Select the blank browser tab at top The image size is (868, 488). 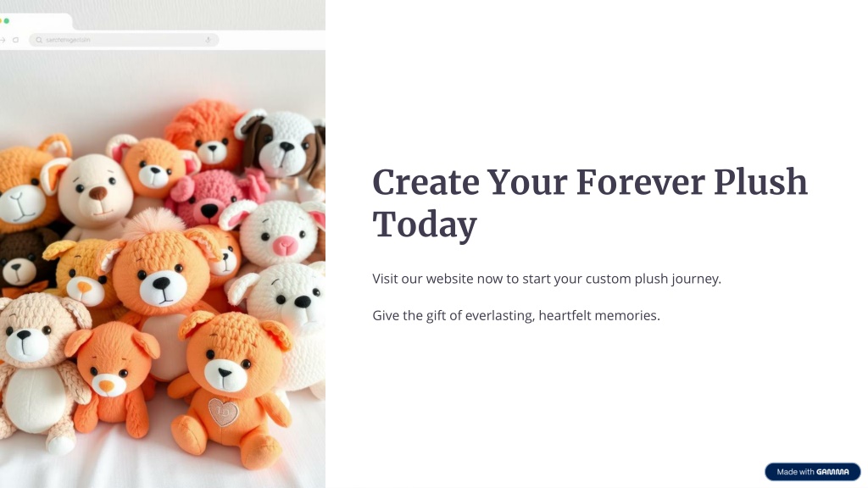pos(36,21)
